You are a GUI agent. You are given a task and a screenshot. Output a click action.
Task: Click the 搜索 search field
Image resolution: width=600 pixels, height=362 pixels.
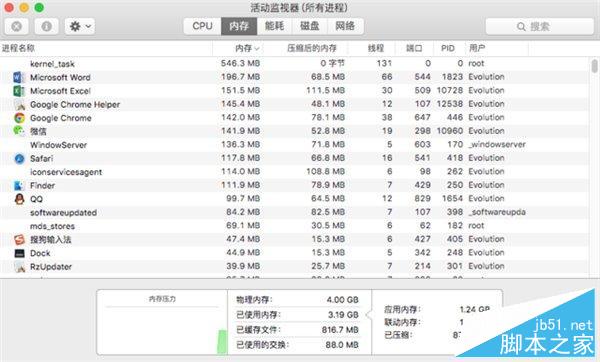(x=540, y=26)
